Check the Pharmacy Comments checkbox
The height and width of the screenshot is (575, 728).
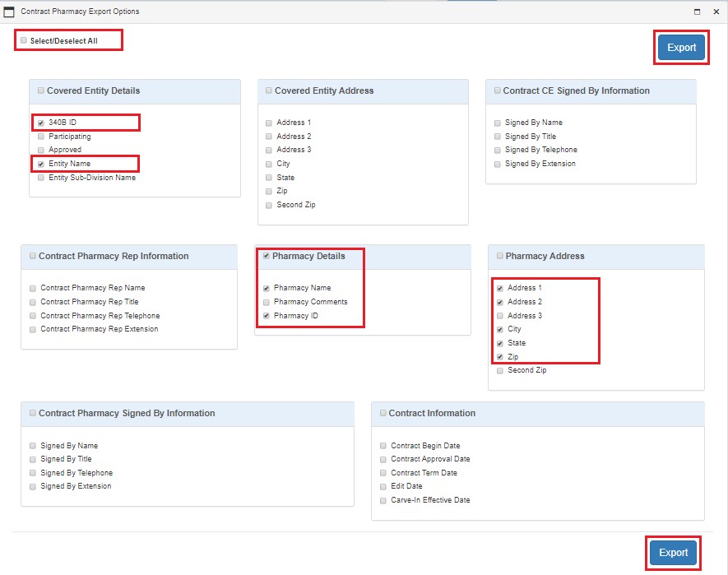point(266,302)
